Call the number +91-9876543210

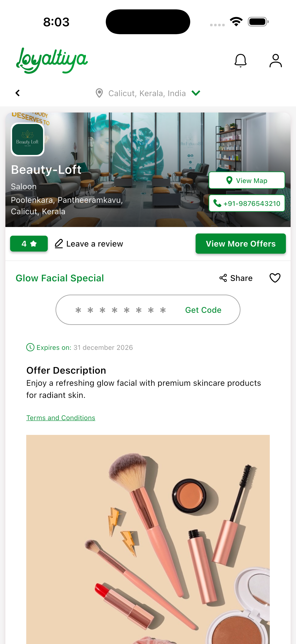pyautogui.click(x=247, y=203)
